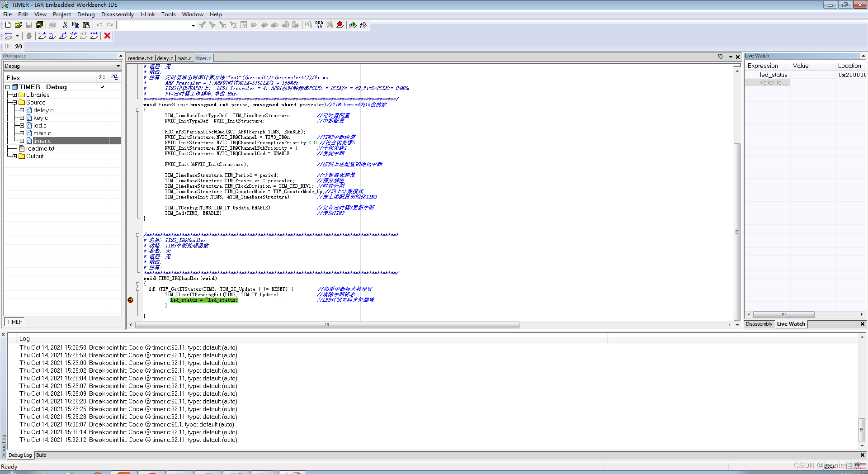This screenshot has width=868, height=474.
Task: Click the Redo arrow icon
Action: point(110,25)
